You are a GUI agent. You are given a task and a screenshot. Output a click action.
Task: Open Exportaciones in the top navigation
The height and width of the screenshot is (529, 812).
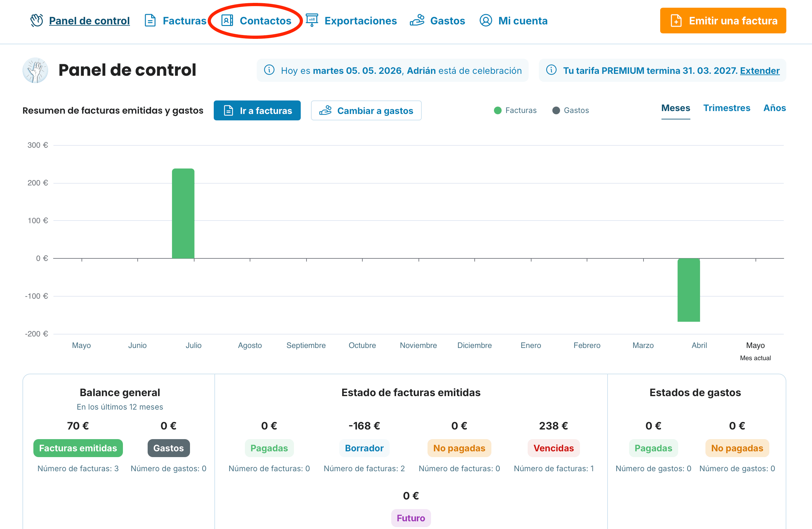click(x=361, y=21)
